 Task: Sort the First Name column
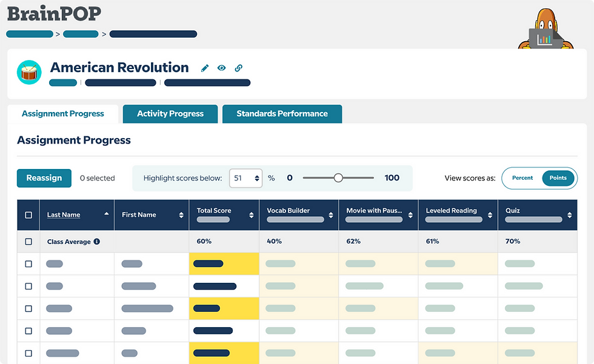click(181, 215)
